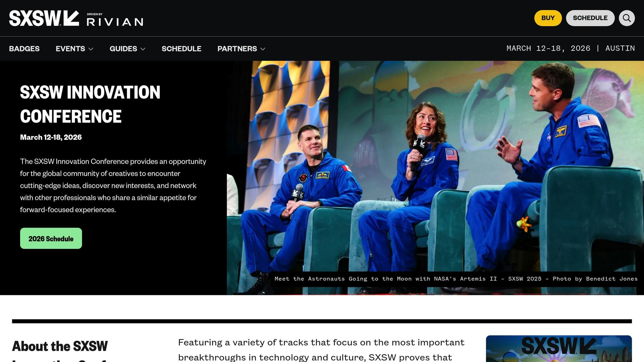Click the search magnifier icon
This screenshot has height=362, width=644.
[x=626, y=18]
